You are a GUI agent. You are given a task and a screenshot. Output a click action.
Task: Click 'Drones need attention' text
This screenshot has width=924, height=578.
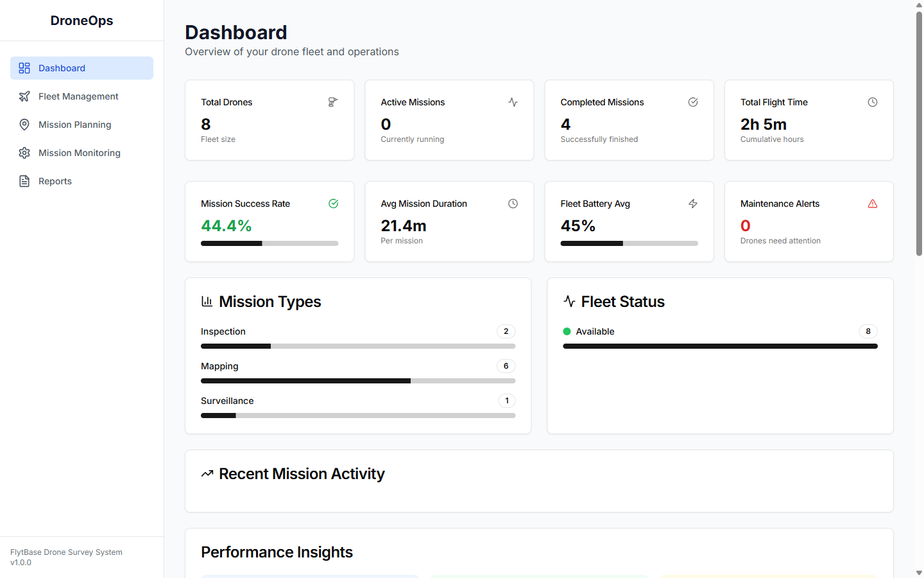tap(780, 241)
